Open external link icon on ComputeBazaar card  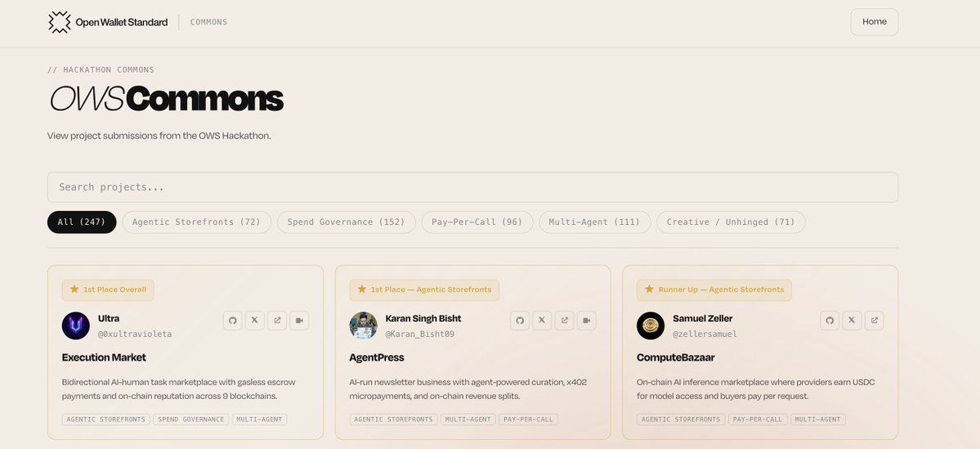pos(875,320)
